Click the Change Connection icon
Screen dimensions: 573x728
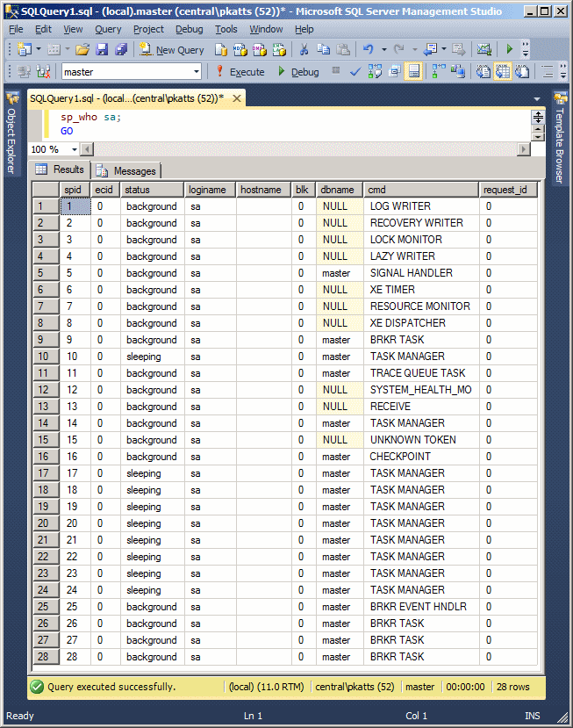pos(44,72)
